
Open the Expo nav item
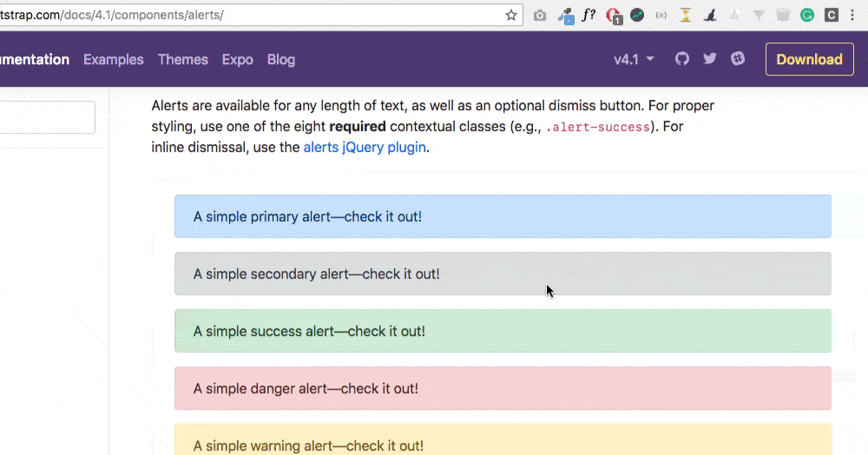pyautogui.click(x=238, y=59)
